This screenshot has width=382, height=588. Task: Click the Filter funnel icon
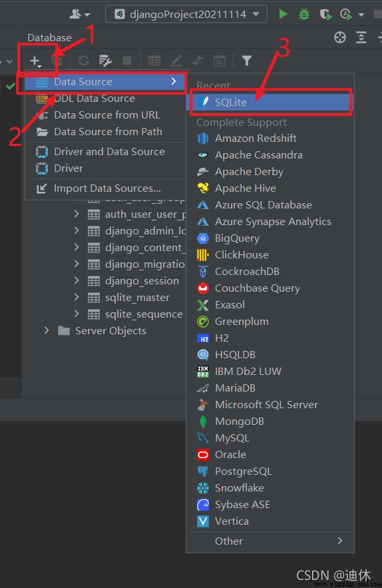(247, 61)
